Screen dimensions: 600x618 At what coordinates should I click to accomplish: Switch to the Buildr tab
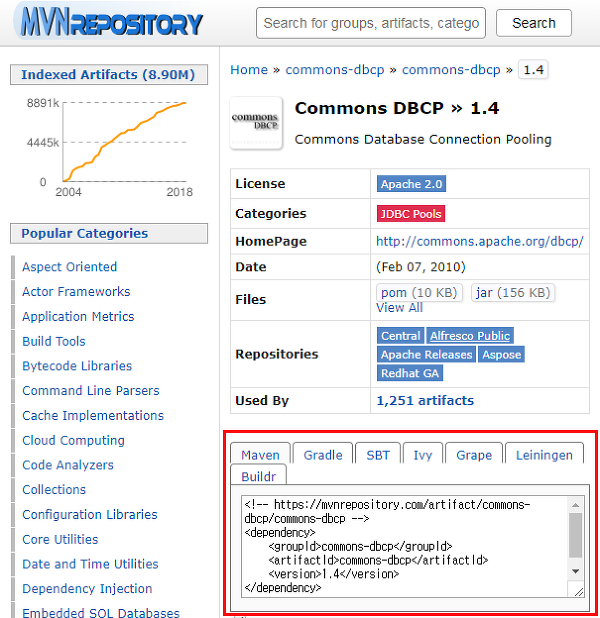259,475
